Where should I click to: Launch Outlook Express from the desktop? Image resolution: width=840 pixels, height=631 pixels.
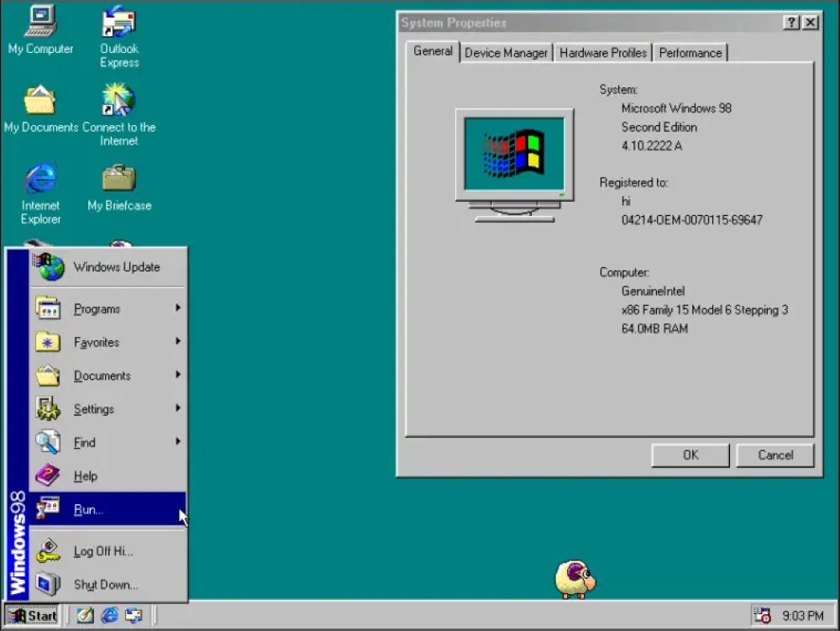point(118,25)
